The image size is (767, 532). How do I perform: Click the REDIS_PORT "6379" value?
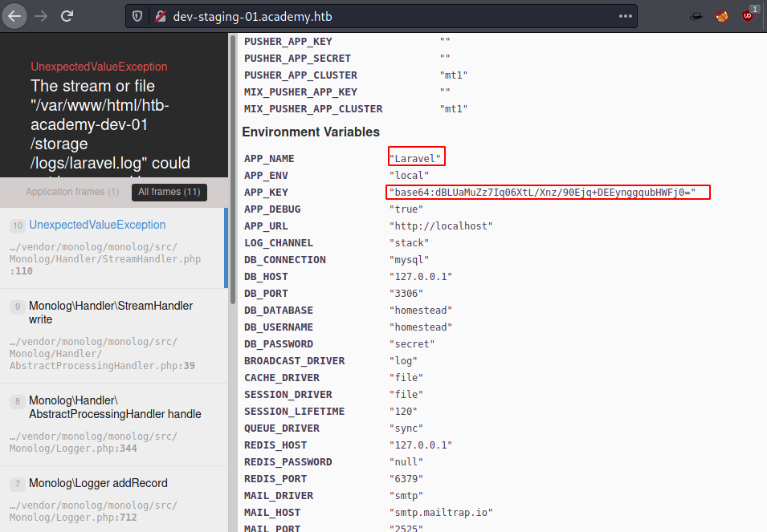pos(406,479)
